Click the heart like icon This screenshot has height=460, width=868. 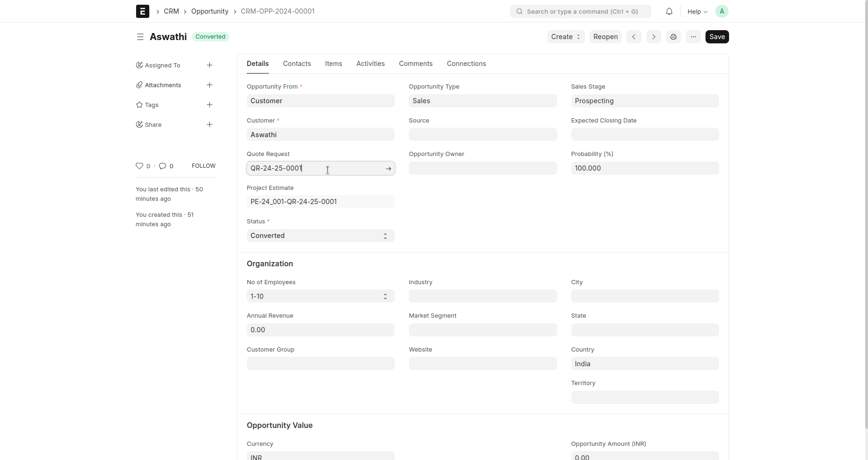[x=139, y=166]
